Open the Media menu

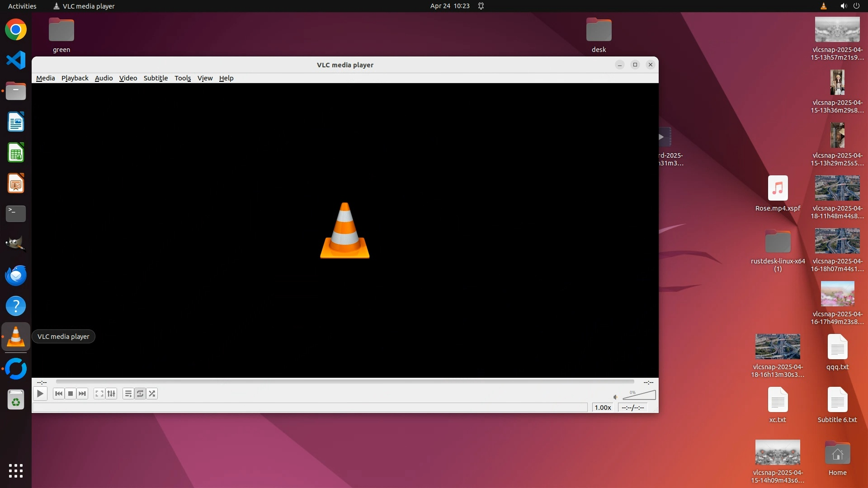(x=45, y=78)
